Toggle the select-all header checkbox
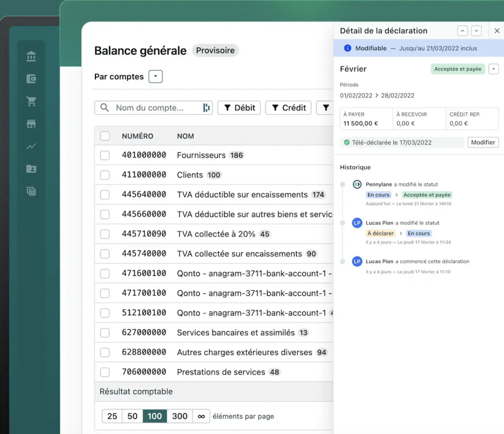The height and width of the screenshot is (434, 504). (x=105, y=136)
